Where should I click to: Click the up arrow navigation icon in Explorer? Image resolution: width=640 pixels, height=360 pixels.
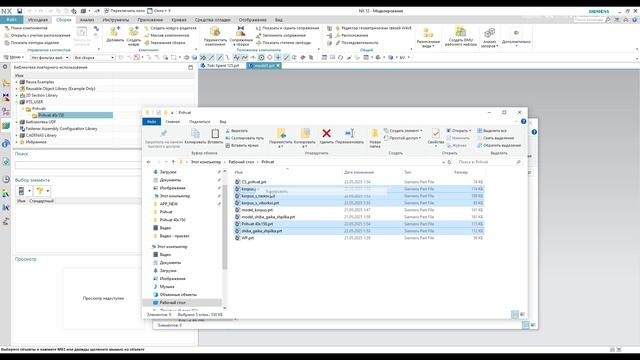(x=173, y=162)
